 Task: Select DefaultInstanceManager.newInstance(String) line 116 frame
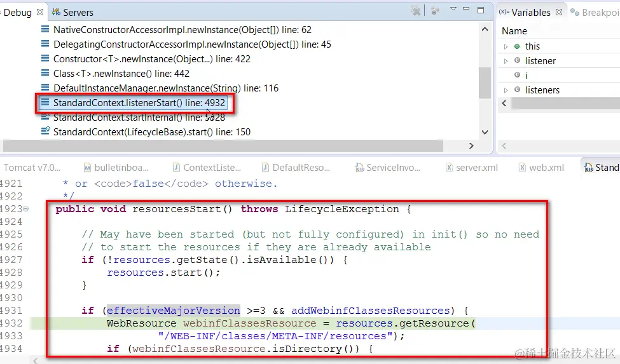166,88
